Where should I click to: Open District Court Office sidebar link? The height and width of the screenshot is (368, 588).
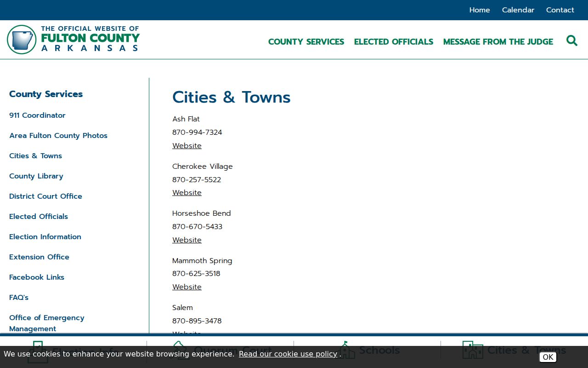tap(45, 196)
